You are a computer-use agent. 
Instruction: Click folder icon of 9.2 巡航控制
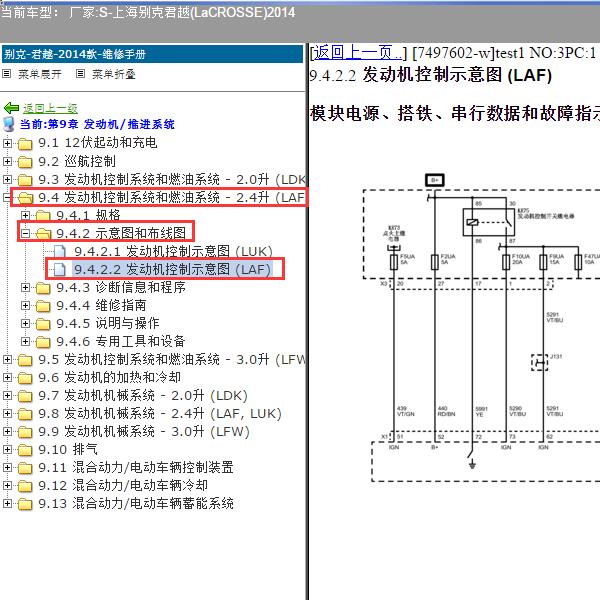point(25,162)
